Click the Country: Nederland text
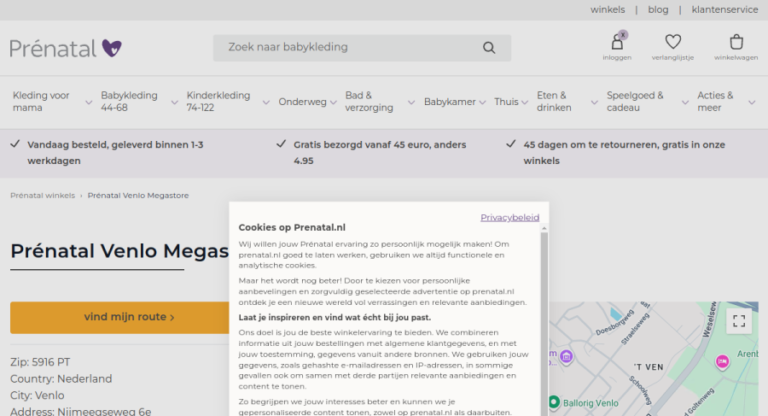 coord(61,379)
